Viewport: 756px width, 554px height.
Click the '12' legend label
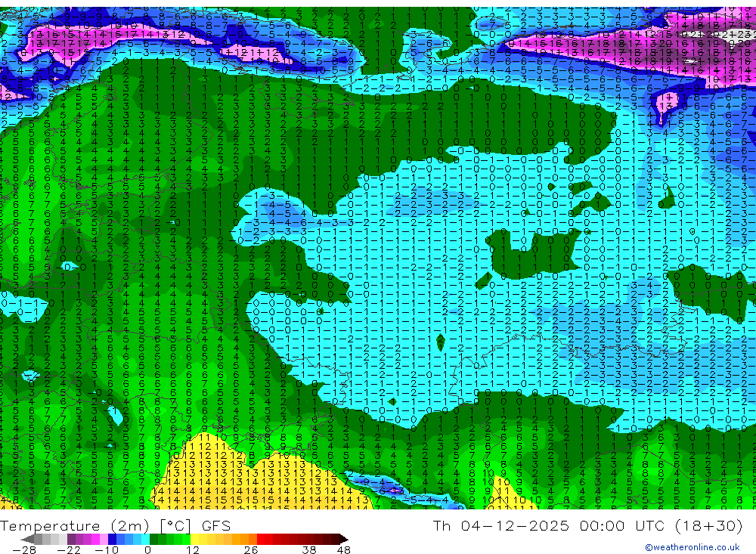[192, 549]
